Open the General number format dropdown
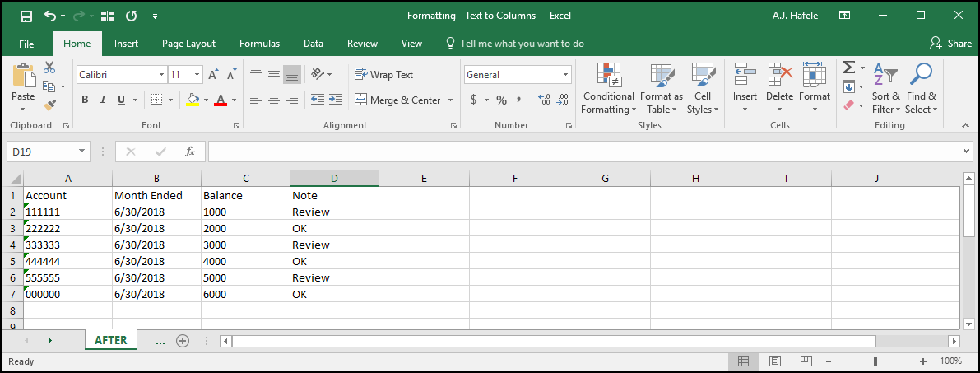The width and height of the screenshot is (980, 373). click(566, 75)
